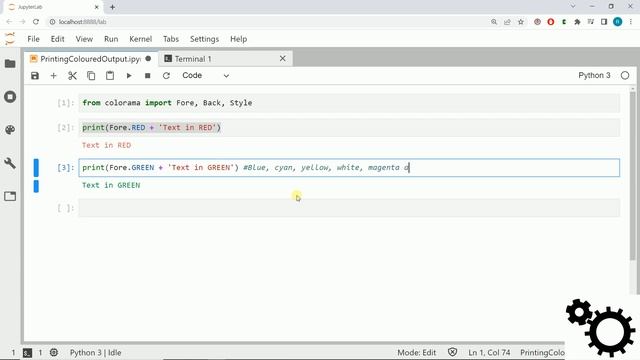
Task: Click 'Ln 1, Col 74' in status bar
Action: coord(489,353)
